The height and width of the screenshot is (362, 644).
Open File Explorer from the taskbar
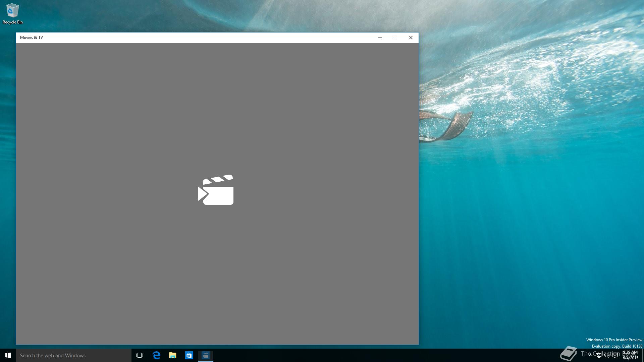click(x=173, y=355)
